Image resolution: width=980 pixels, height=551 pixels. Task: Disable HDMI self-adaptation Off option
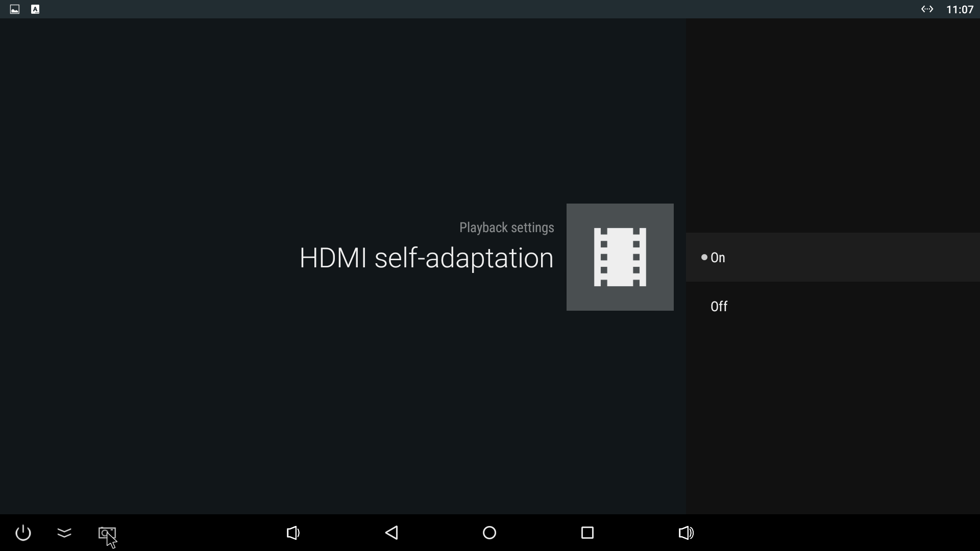point(719,306)
